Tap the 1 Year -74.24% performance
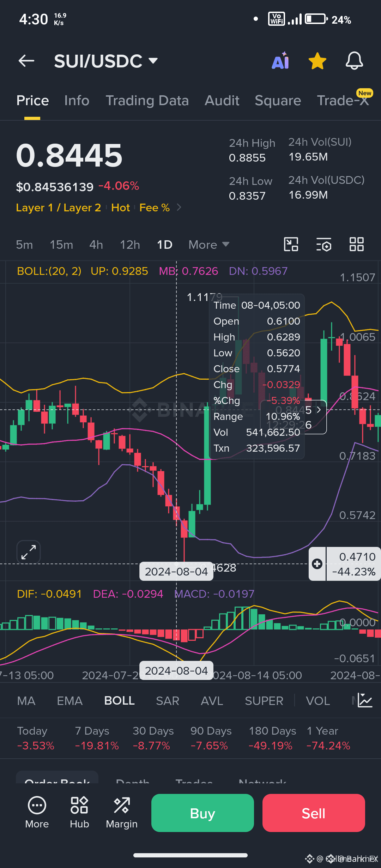381x868 pixels. 328,738
